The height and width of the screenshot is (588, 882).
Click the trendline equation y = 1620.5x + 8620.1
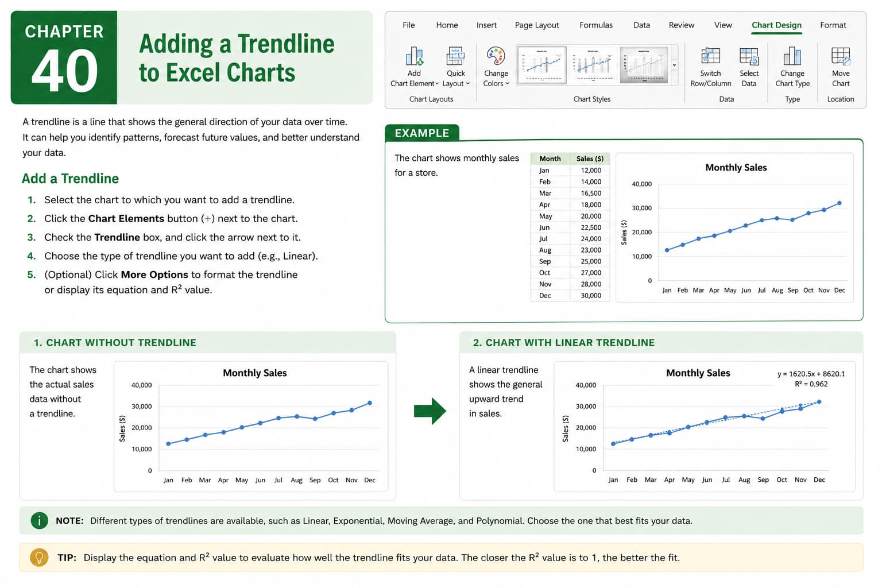coord(811,374)
